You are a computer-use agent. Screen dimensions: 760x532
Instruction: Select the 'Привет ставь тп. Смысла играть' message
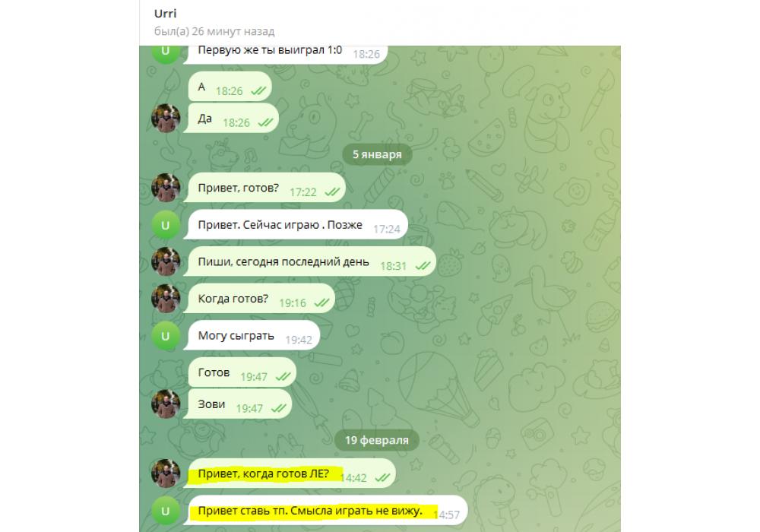pyautogui.click(x=327, y=511)
